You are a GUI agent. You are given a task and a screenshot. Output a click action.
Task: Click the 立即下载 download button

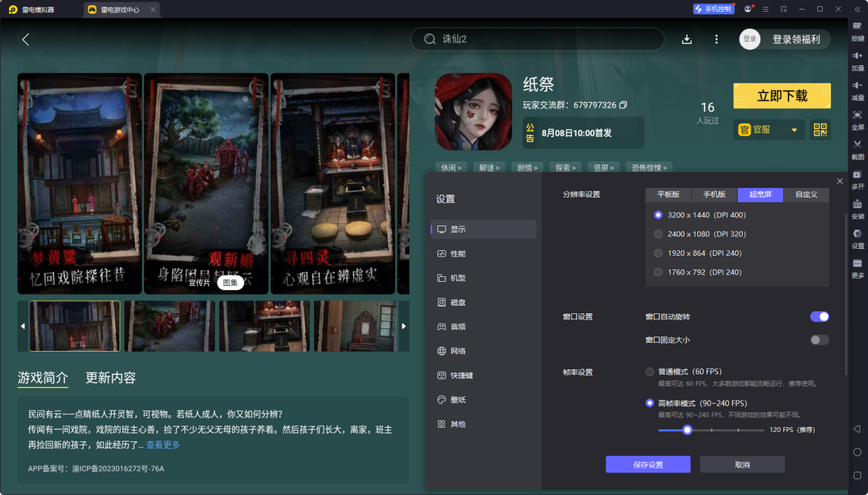782,96
